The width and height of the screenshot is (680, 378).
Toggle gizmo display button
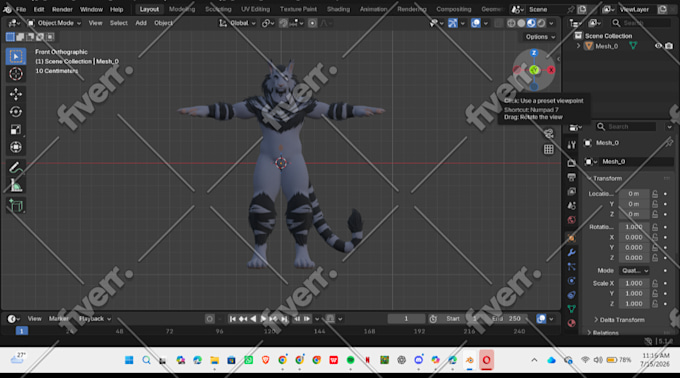pyautogui.click(x=452, y=23)
